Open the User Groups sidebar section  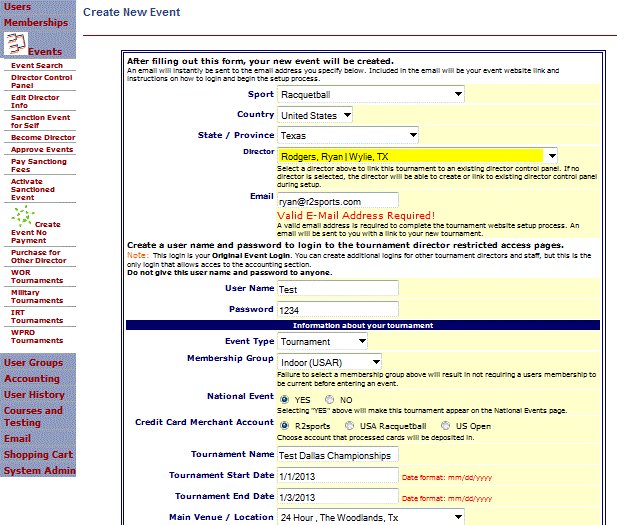click(33, 362)
